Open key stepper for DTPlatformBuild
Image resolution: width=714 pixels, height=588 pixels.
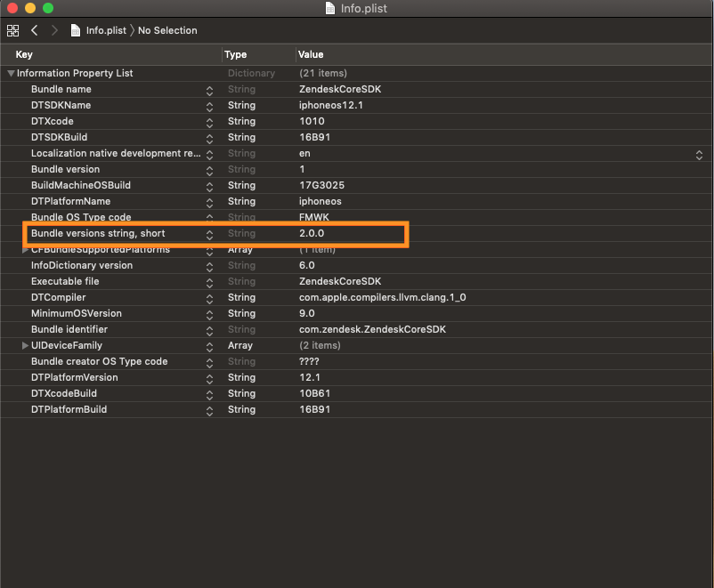209,410
